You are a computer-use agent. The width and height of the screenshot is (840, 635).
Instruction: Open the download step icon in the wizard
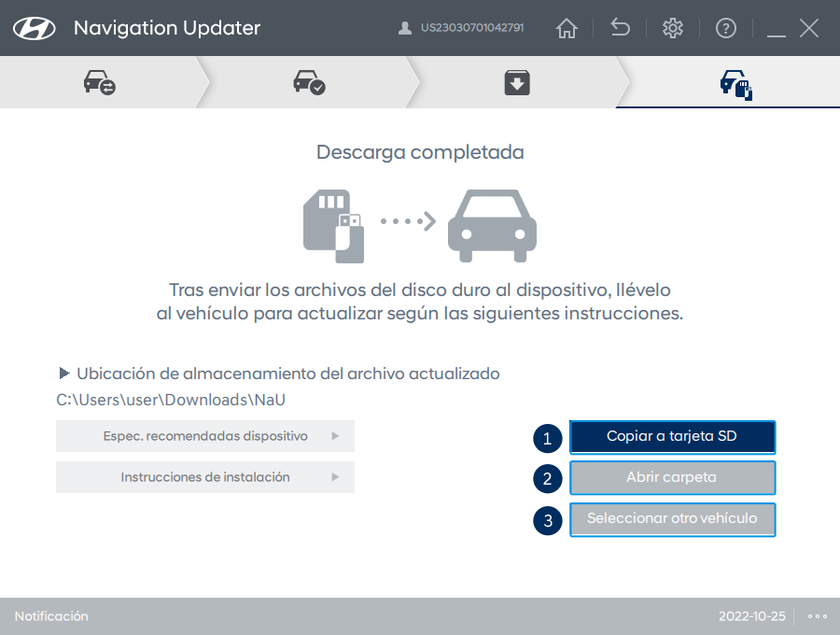516,81
